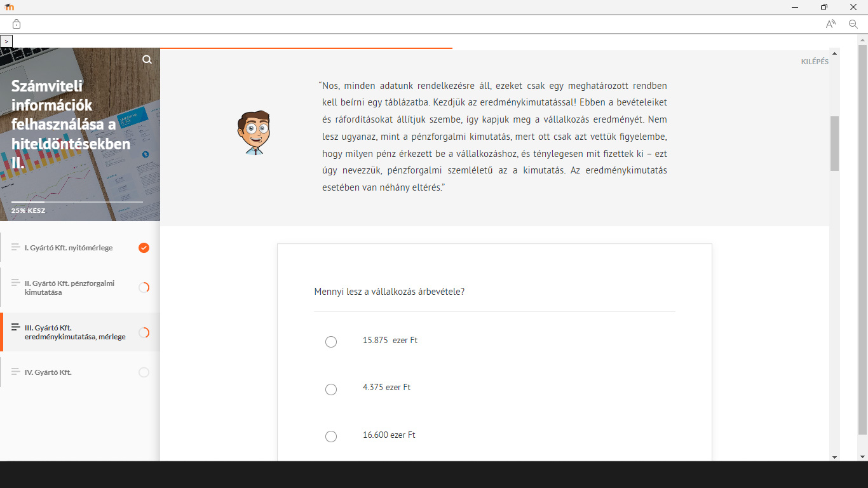The height and width of the screenshot is (488, 868).
Task: Go to II. Gyártó Kft. pénzforgalmi kimutatása
Action: [x=69, y=288]
